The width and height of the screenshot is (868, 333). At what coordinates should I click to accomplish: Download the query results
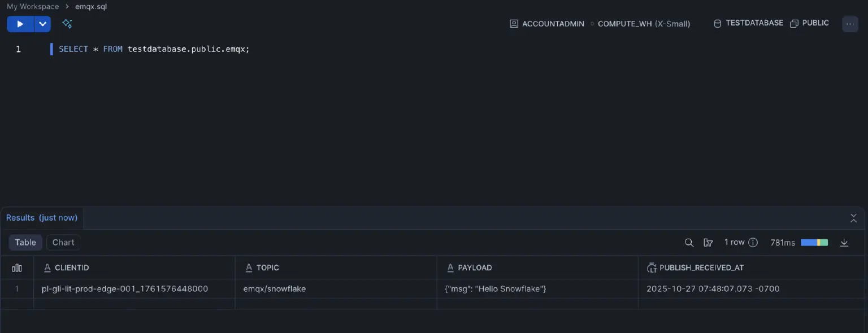tap(844, 243)
